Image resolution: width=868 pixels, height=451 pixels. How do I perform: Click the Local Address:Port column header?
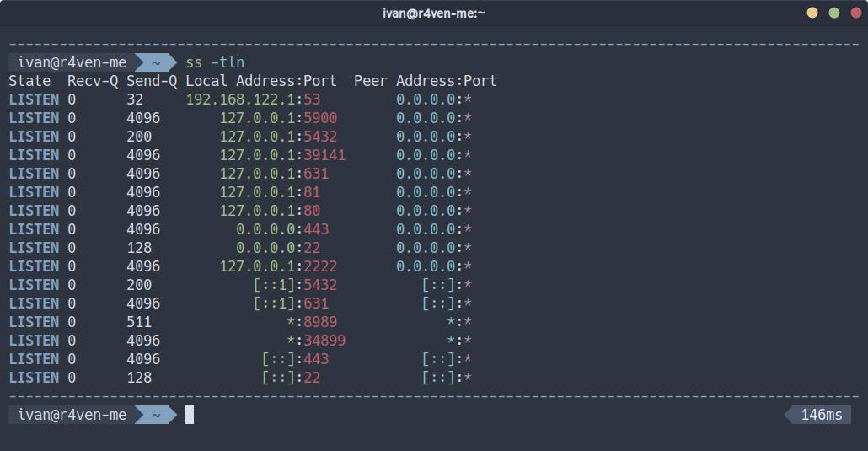(261, 81)
